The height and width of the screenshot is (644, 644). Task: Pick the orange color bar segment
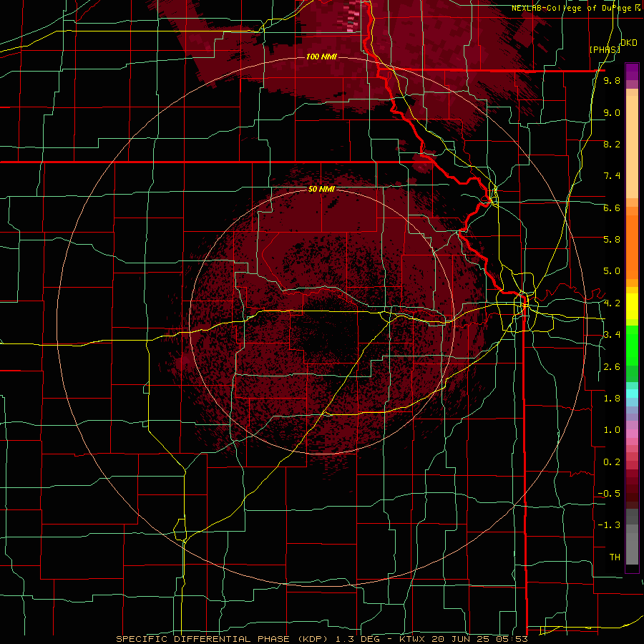tap(632, 246)
